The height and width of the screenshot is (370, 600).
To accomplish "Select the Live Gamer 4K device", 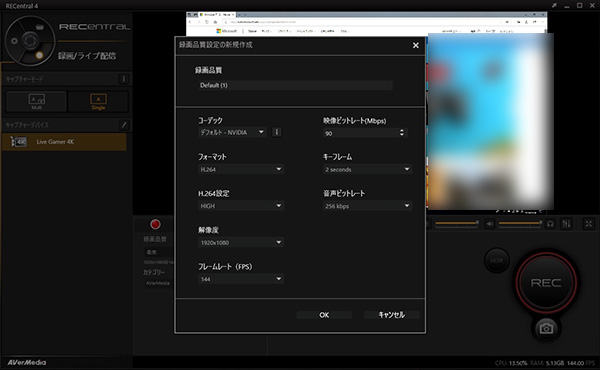I will (64, 142).
